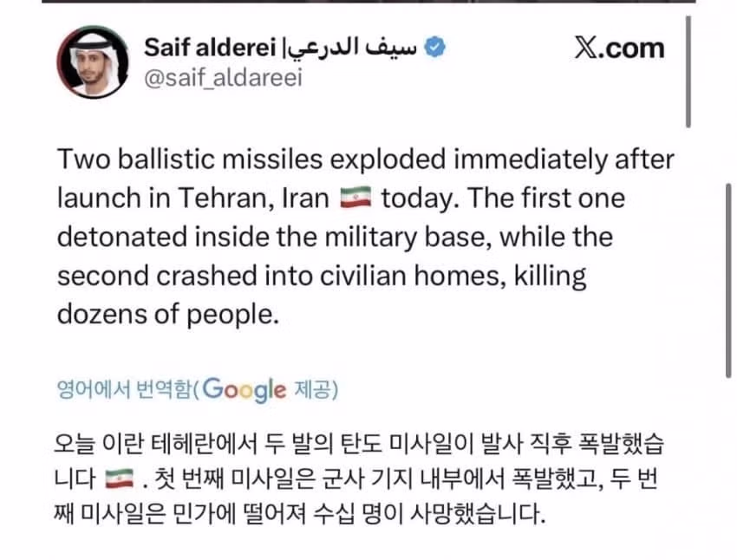Open the @saif_aldareei handle link
Viewport: 737px width, 560px height.
coord(224,78)
